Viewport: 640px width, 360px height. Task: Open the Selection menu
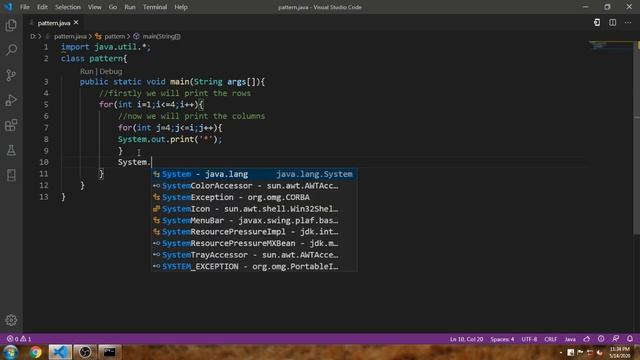[x=68, y=7]
